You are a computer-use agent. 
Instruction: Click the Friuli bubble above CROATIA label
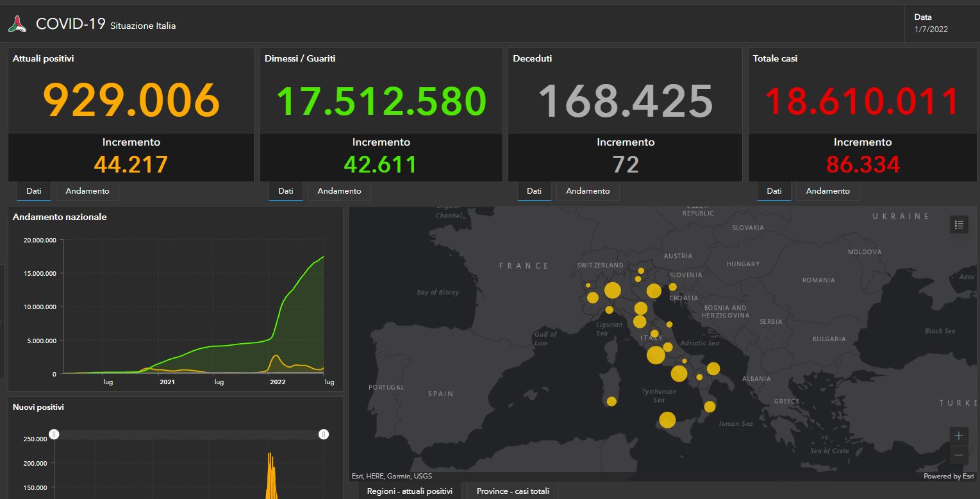[673, 287]
